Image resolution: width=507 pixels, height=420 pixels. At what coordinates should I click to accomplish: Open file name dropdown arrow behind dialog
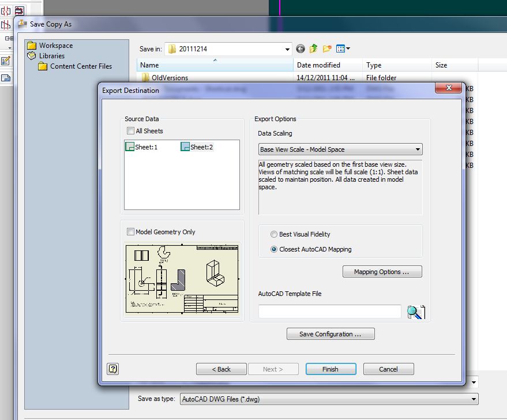pyautogui.click(x=474, y=382)
